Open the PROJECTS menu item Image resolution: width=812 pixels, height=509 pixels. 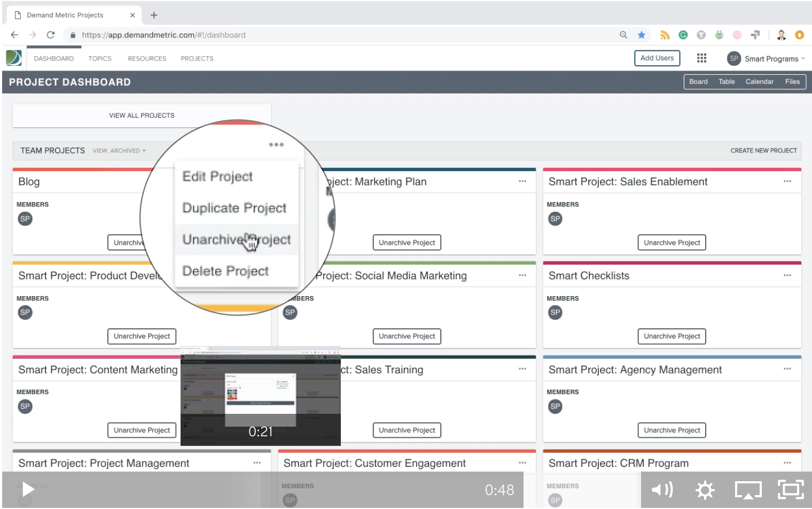[x=197, y=58]
